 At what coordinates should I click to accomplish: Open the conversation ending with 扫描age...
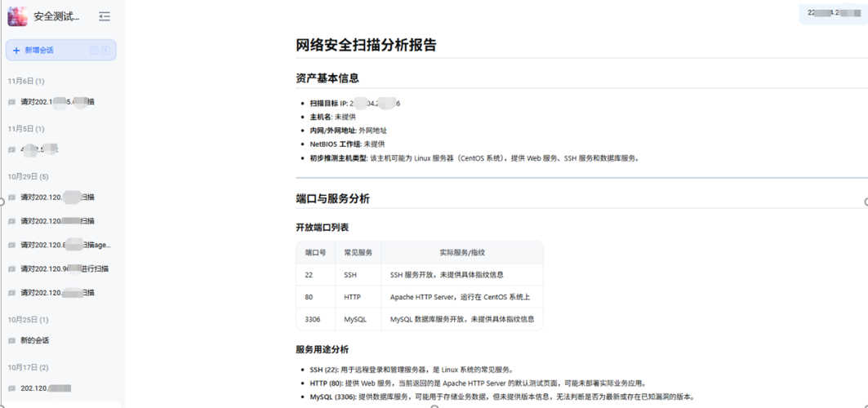pyautogui.click(x=65, y=245)
